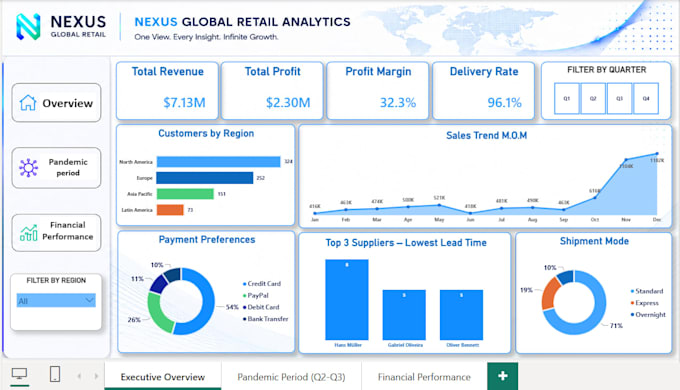
Task: Click the May 521K data point
Action: (x=439, y=205)
